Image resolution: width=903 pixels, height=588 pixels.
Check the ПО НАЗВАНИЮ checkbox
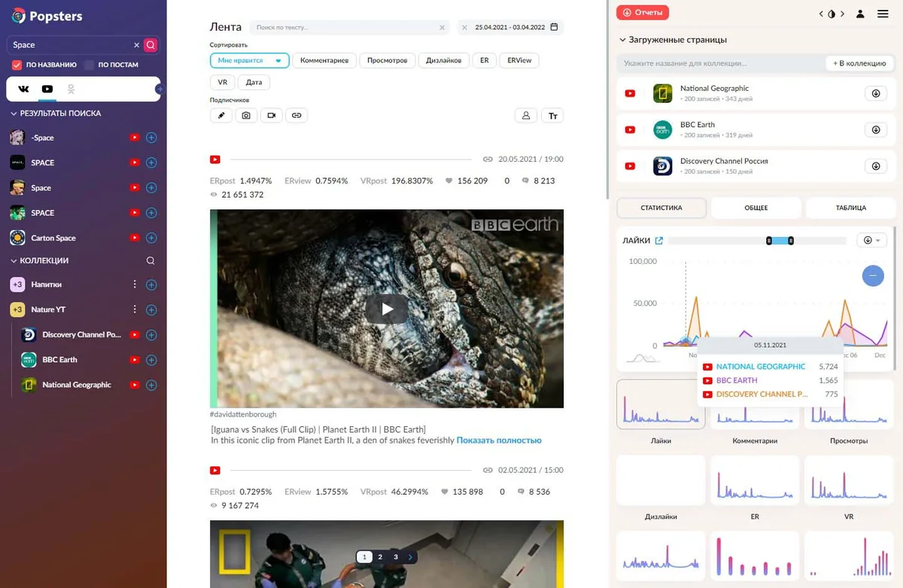click(17, 65)
